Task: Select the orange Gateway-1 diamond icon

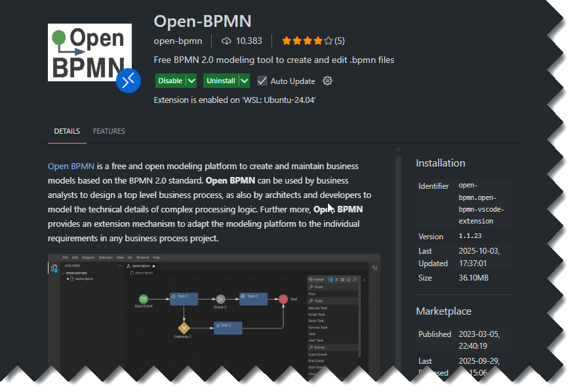Action: [x=184, y=327]
